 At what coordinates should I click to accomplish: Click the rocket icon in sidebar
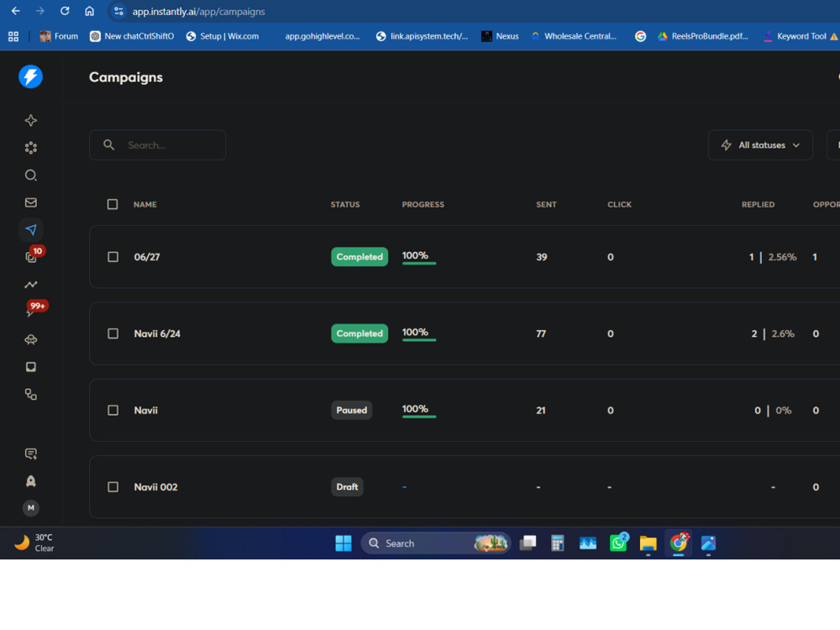(30, 481)
